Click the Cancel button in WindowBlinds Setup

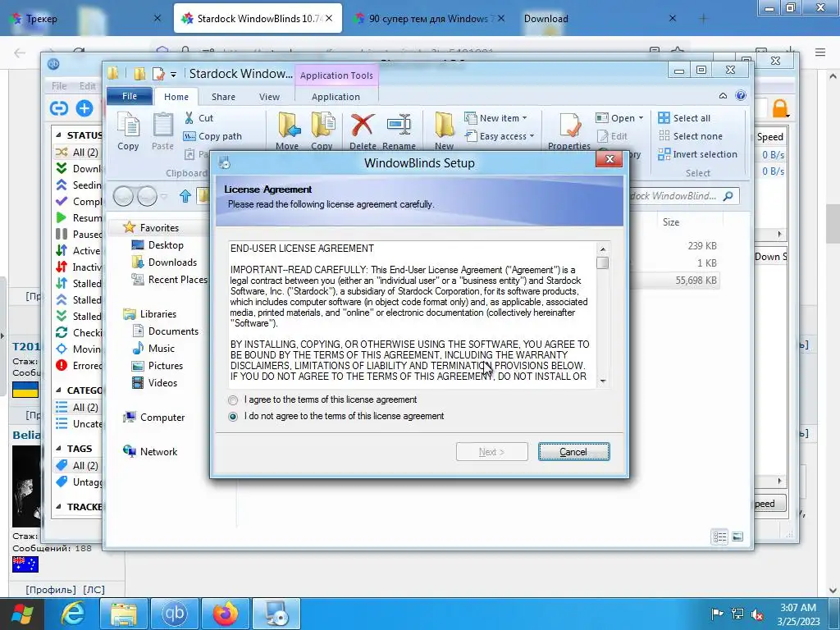click(573, 452)
